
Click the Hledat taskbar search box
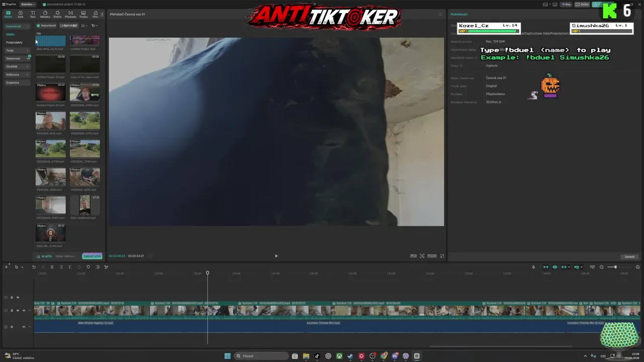coord(262,356)
